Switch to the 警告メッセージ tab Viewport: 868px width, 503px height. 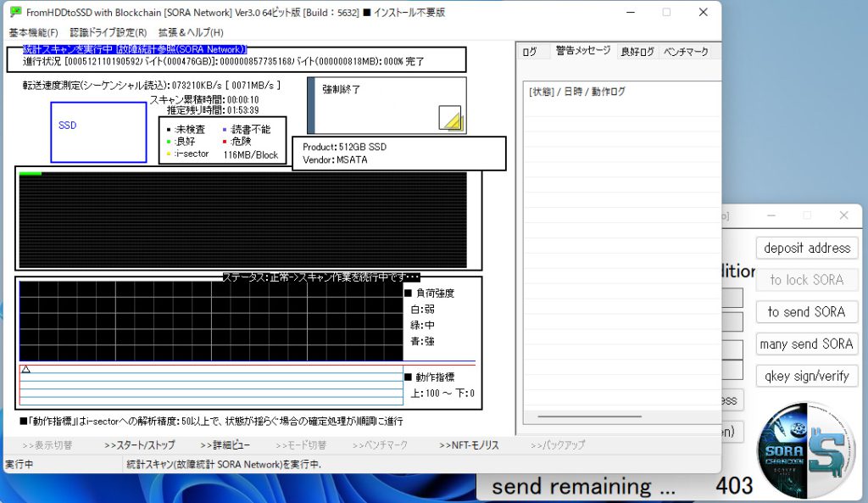tap(583, 50)
